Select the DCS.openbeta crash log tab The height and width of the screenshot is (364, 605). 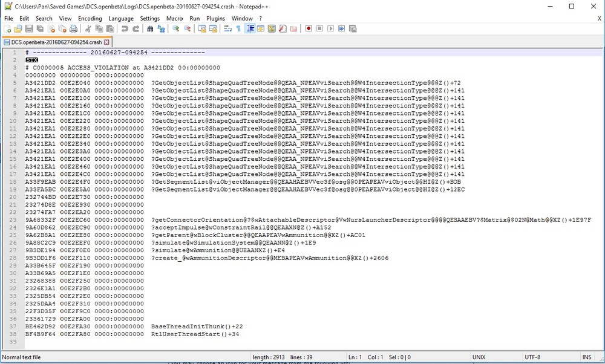tap(54, 42)
